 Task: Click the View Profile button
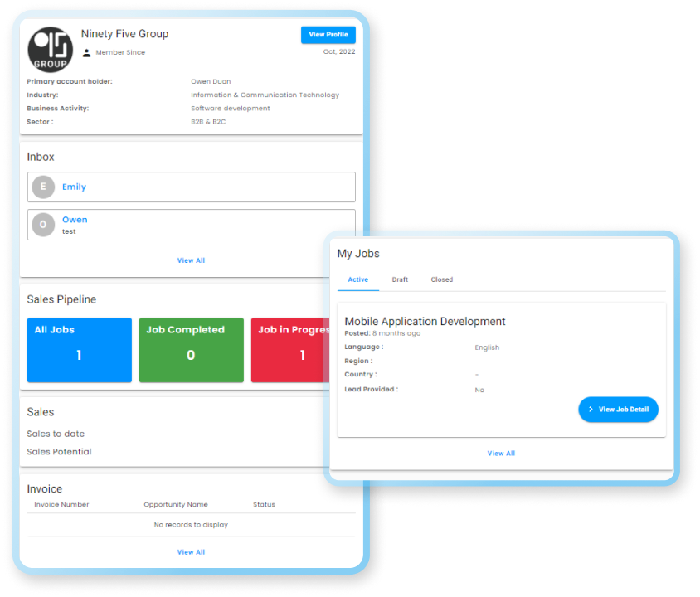328,35
